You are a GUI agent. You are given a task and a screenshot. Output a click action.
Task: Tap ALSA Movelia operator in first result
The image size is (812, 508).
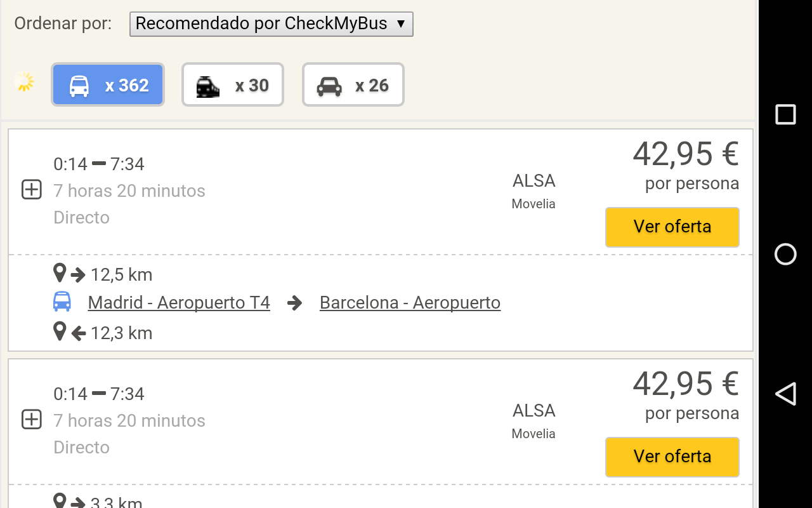pyautogui.click(x=534, y=190)
